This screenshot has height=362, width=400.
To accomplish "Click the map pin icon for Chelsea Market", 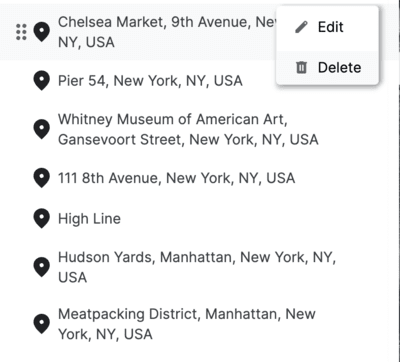I will pyautogui.click(x=42, y=32).
